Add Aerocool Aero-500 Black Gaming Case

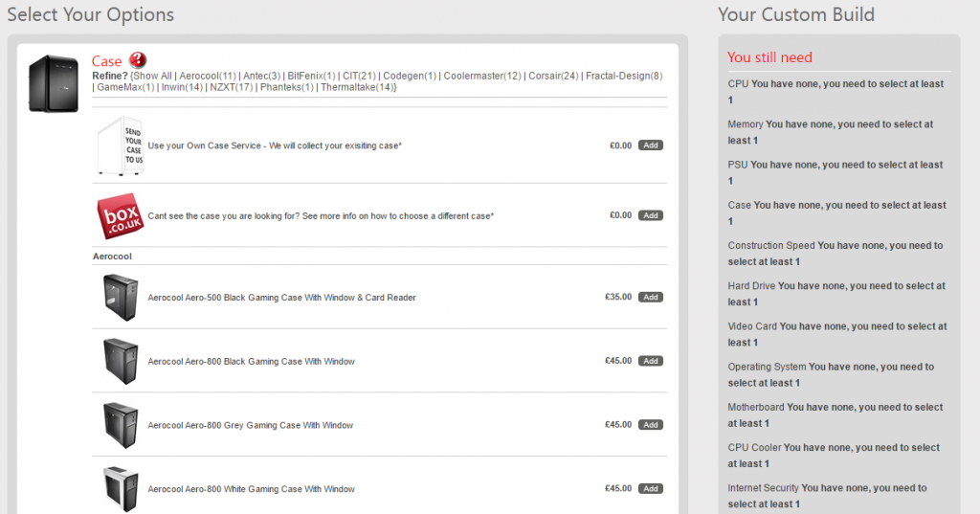pos(651,297)
